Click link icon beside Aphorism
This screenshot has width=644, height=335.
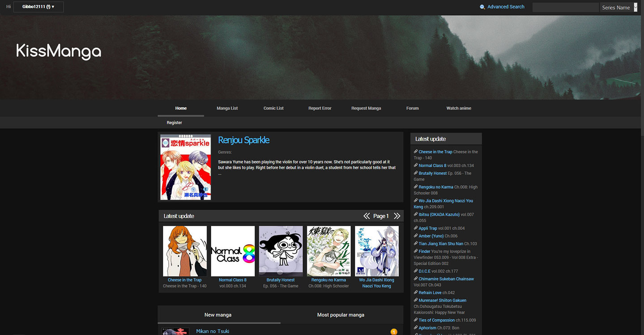coord(416,327)
